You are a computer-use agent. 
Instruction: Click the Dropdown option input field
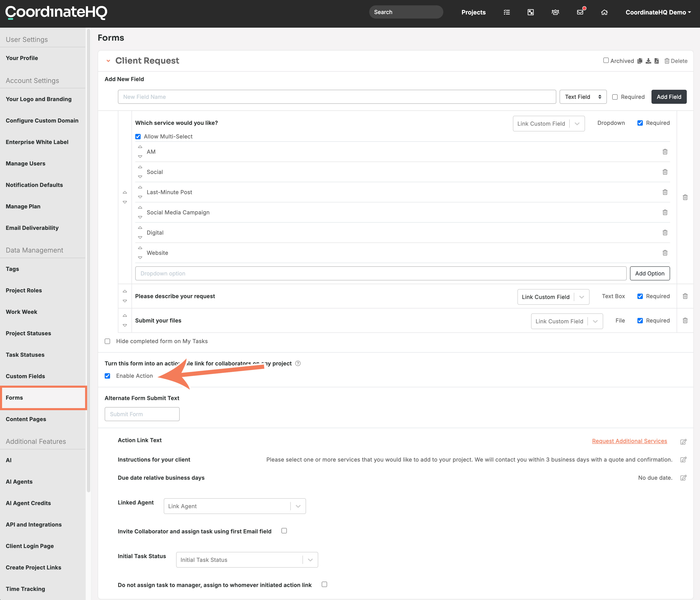click(381, 274)
